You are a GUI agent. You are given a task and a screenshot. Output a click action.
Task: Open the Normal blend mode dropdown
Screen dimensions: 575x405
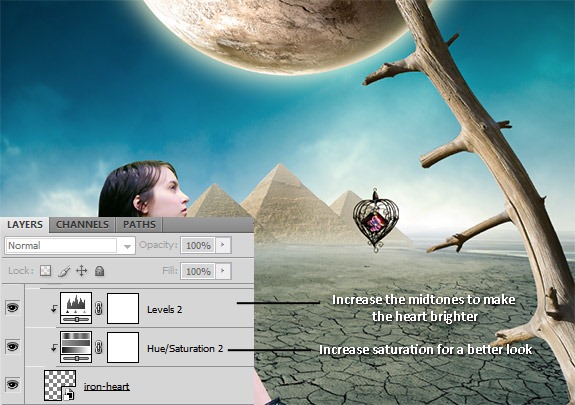click(70, 245)
